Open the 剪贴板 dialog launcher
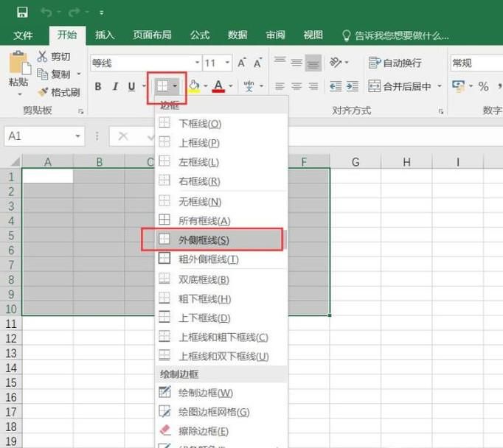503x448 pixels. (x=80, y=111)
